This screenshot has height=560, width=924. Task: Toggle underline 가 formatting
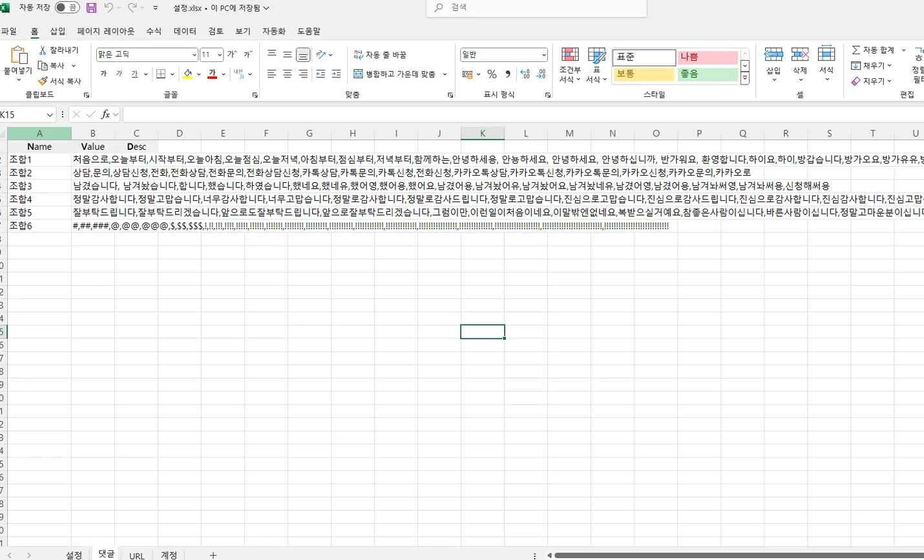(134, 74)
